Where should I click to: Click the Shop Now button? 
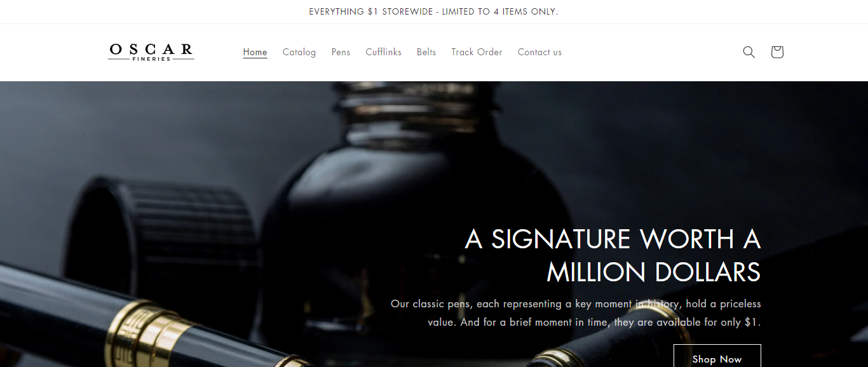[x=717, y=356]
